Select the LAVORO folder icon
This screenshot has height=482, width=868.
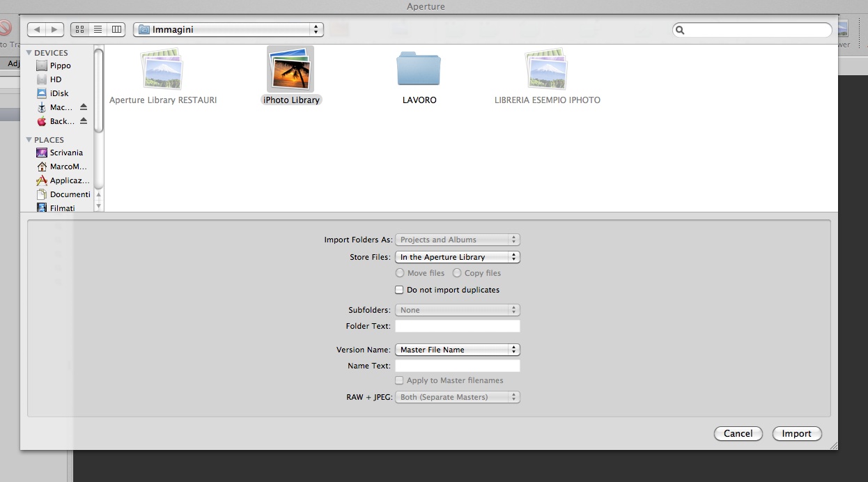[419, 70]
